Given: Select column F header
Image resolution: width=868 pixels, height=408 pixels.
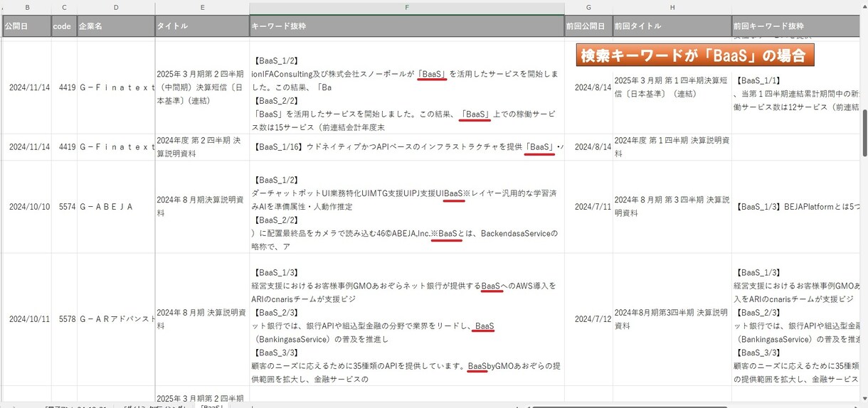Looking at the screenshot, I should (407, 7).
